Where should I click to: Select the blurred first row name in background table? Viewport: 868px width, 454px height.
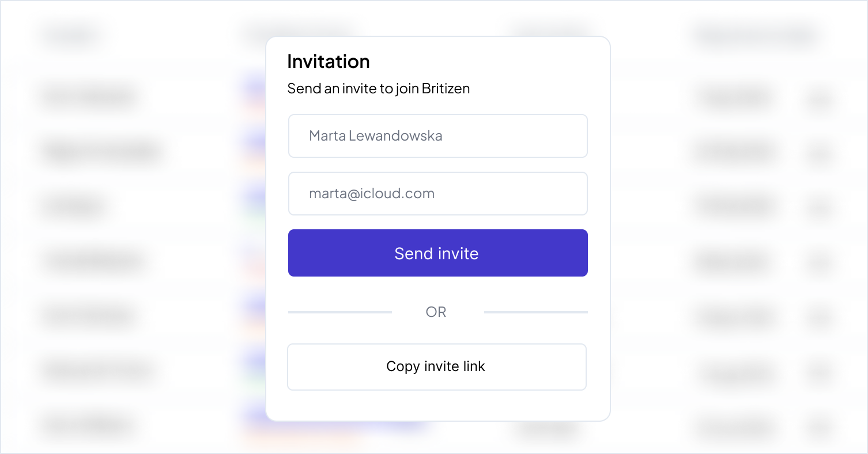(90, 97)
